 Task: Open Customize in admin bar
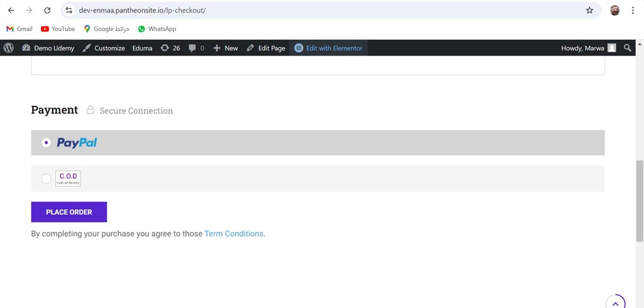pyautogui.click(x=104, y=48)
